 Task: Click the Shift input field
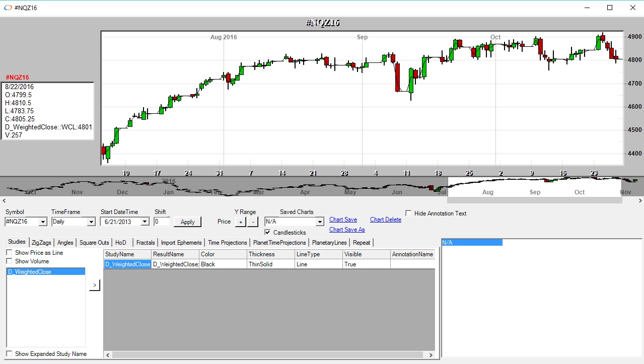[162, 222]
